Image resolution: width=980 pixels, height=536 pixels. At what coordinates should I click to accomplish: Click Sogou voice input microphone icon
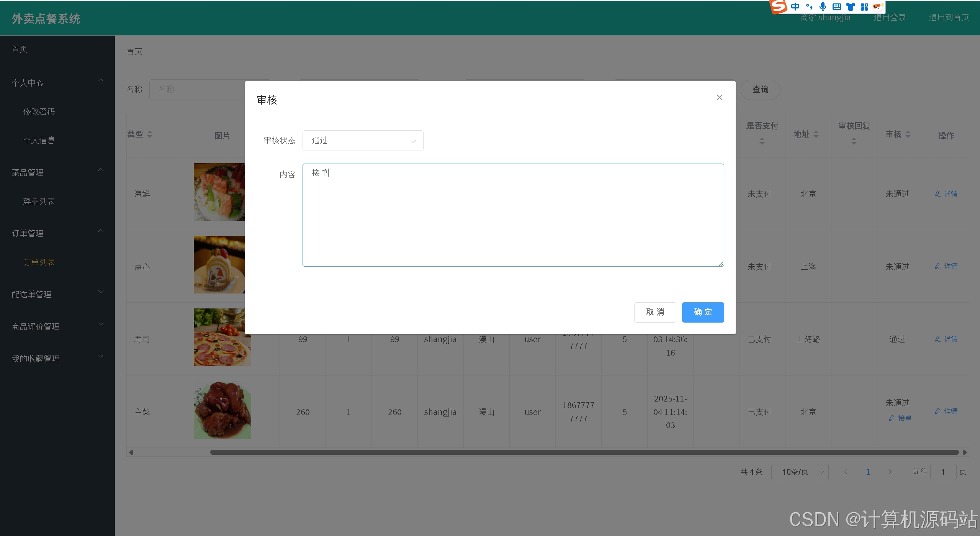(823, 7)
